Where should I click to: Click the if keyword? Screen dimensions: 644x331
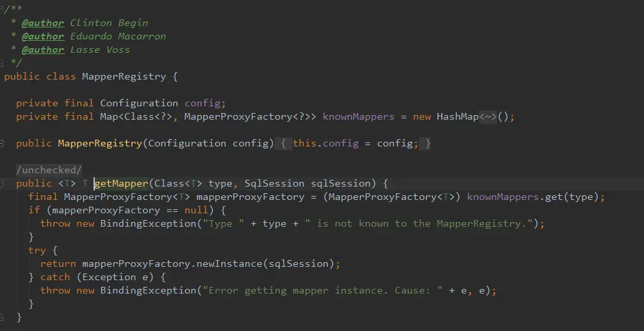(34, 211)
